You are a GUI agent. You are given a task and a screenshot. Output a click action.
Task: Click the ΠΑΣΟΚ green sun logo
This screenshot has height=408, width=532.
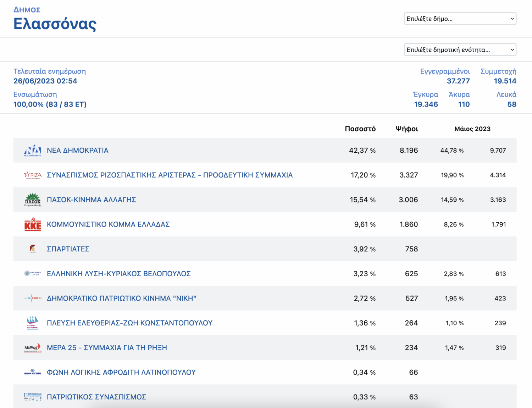(33, 200)
